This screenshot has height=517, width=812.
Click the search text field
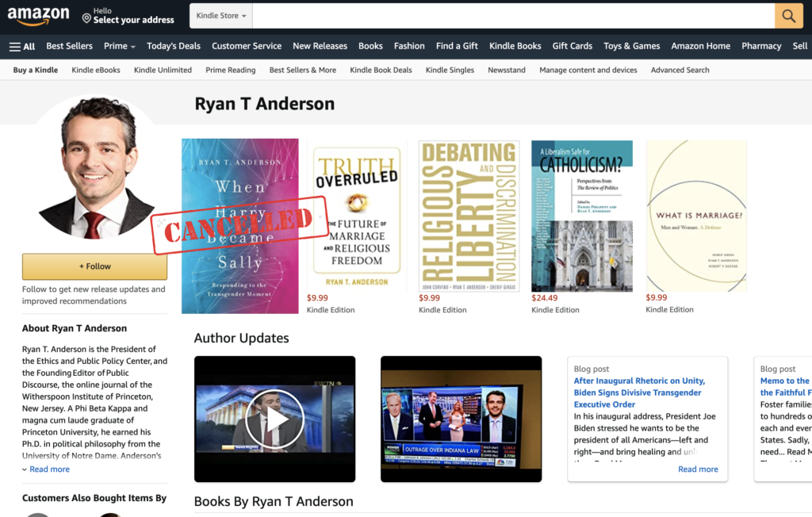tap(514, 16)
